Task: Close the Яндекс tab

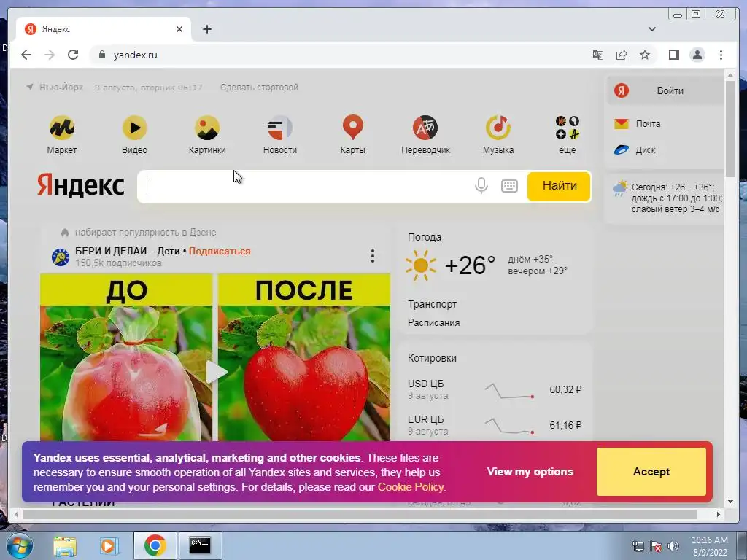Action: [x=179, y=29]
